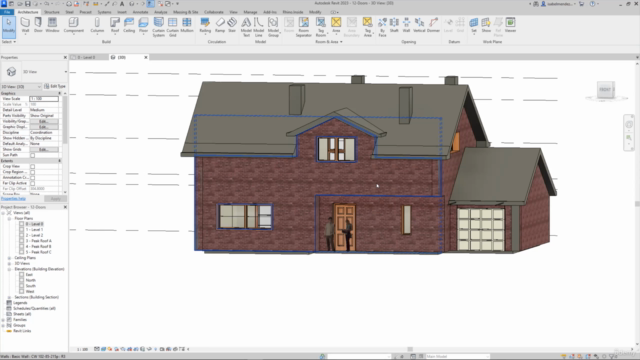The width and height of the screenshot is (640, 360).
Task: Toggle the Annotation Crop checkbox
Action: [x=33, y=178]
